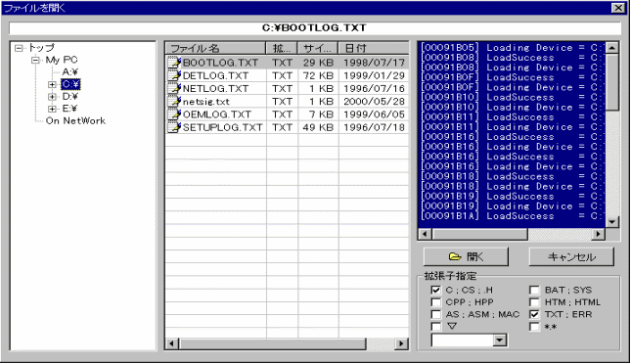Viewport: 631px width, 364px height.
Task: Click the NETLOG.TXT file icon
Action: coord(174,88)
